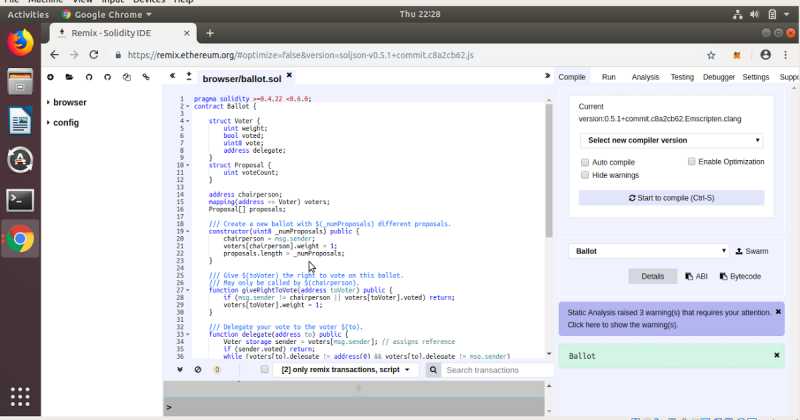This screenshot has height=420, width=800.
Task: Open a new Chrome tab with plus button
Action: tap(210, 33)
